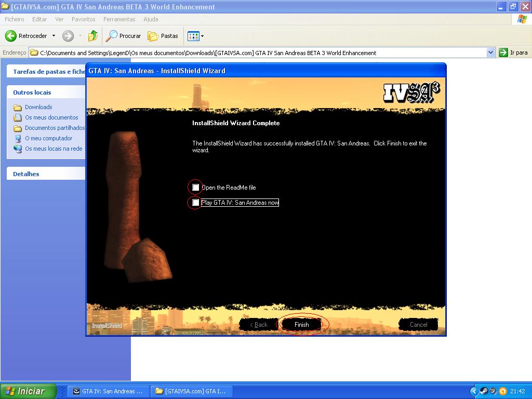Click the tray icon after the Steam icon
532x399 pixels.
[493, 391]
